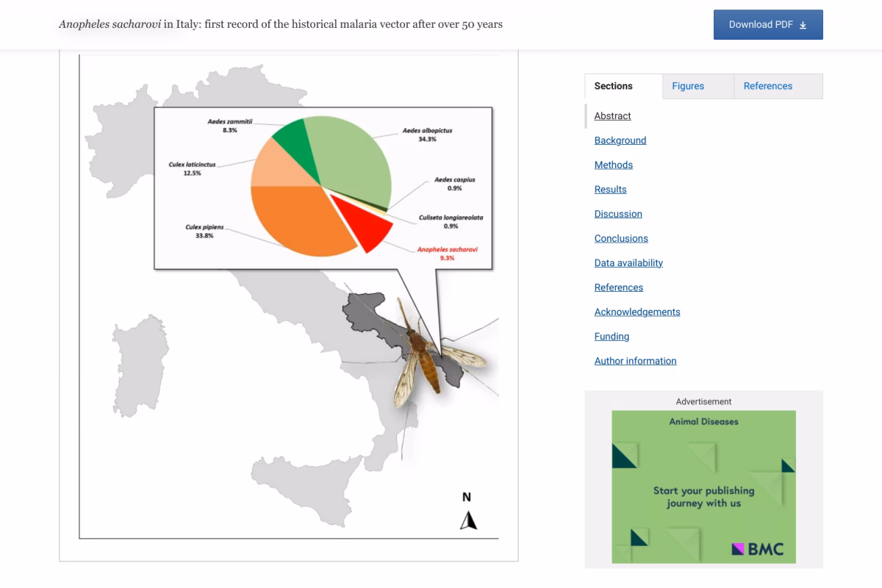Go to Data availability section
Viewport: 882px width, 588px height.
[x=628, y=263]
